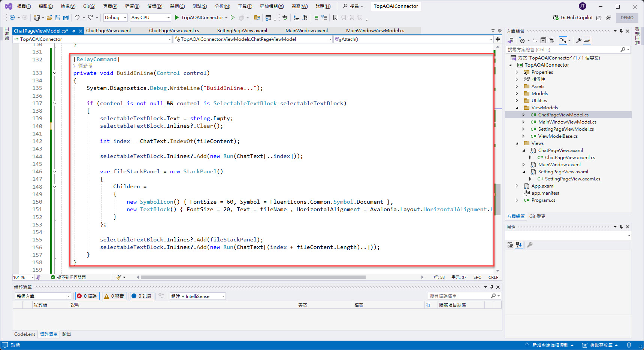Pin the ChatPageViewModel.cs tab
This screenshot has height=350, width=644.
tap(74, 31)
